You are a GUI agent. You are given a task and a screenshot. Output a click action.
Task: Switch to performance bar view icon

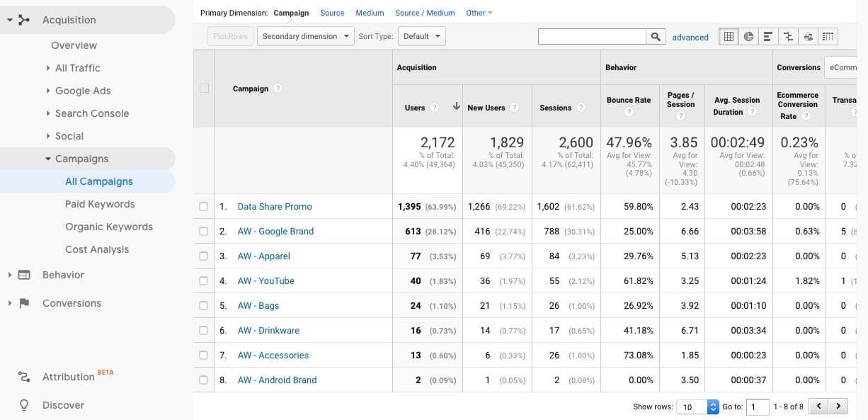pyautogui.click(x=768, y=37)
